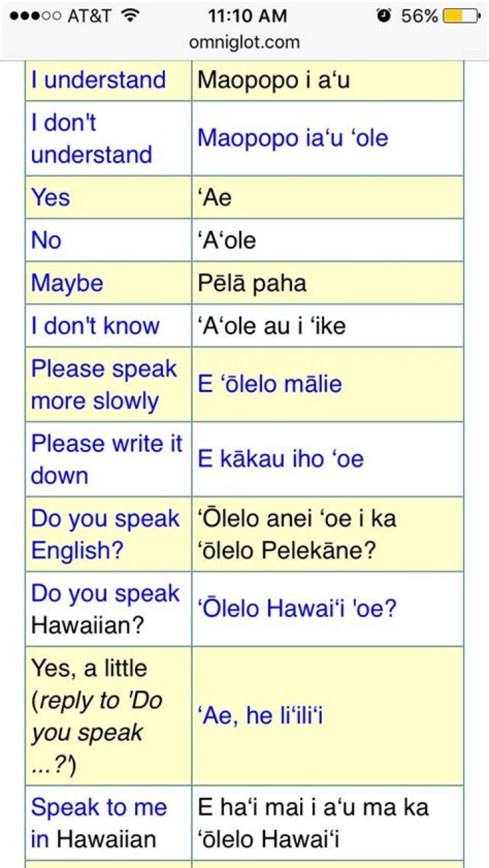Open the "I don't understand" phrase link
489x868 pixels.
point(91,139)
